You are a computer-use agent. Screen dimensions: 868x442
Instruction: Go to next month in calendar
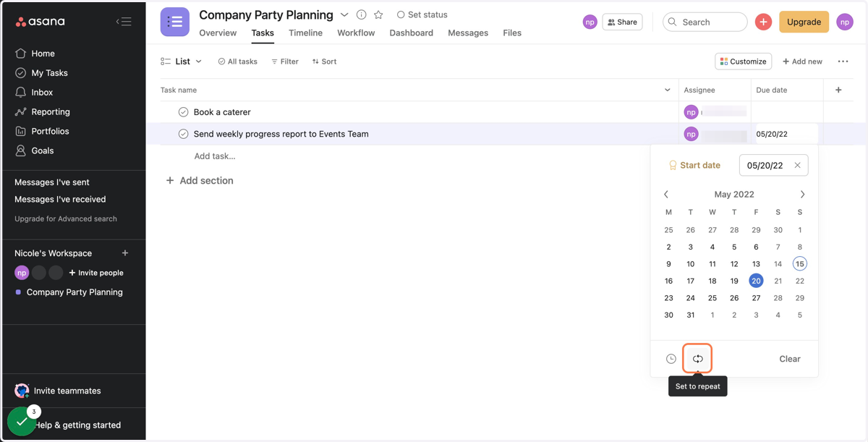pyautogui.click(x=802, y=195)
